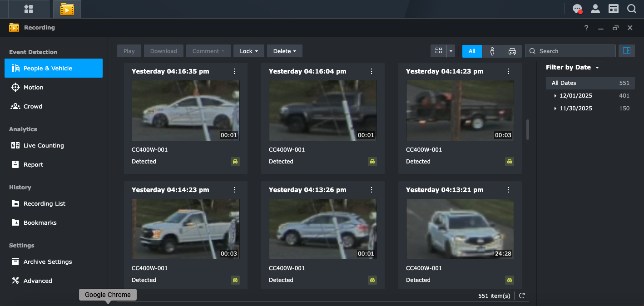Click the notifications chat bubble icon

point(577,9)
